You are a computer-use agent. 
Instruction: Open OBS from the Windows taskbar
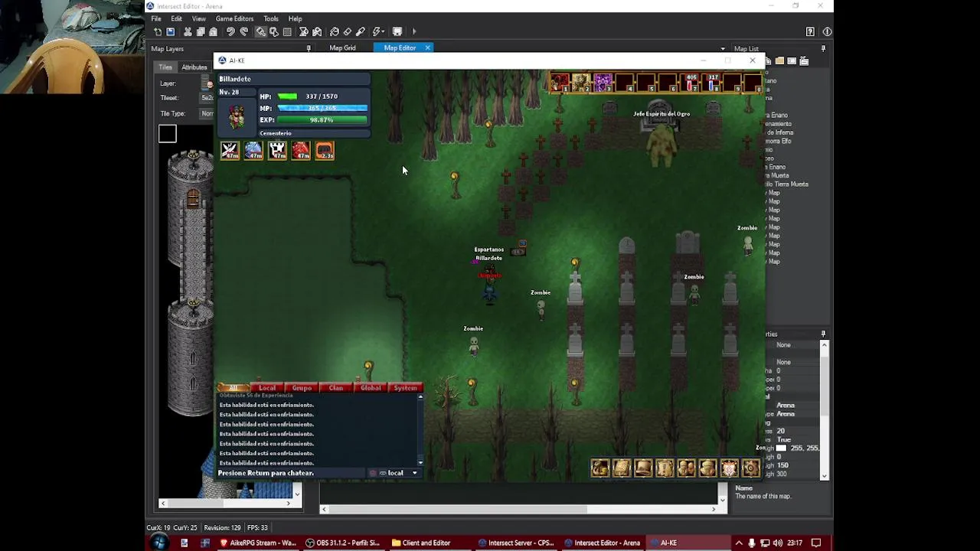point(343,543)
